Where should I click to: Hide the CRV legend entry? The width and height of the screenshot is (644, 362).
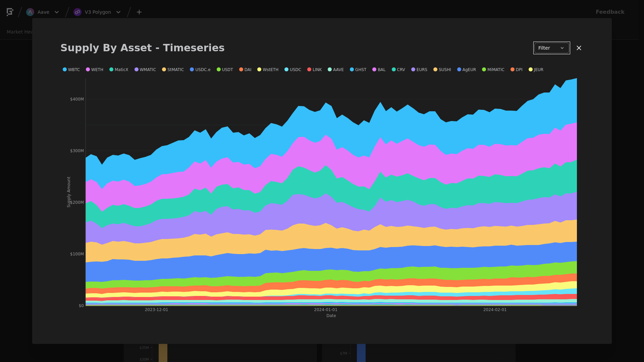pos(398,70)
